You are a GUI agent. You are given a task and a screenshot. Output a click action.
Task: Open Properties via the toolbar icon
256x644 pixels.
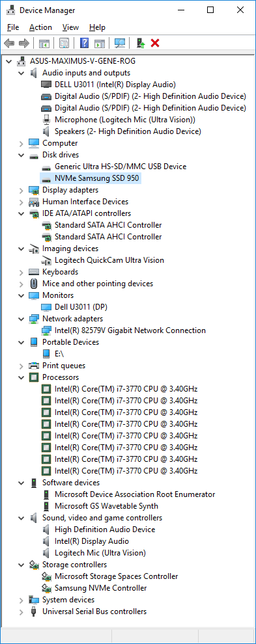coord(64,43)
